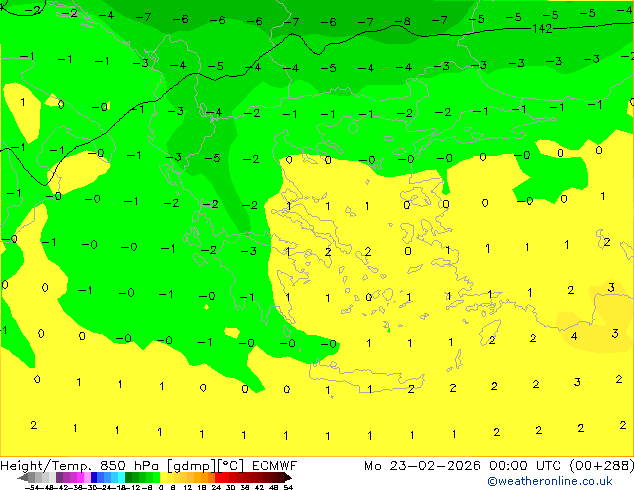
Task: Click the Height/Temp. title text
Action: (46, 466)
